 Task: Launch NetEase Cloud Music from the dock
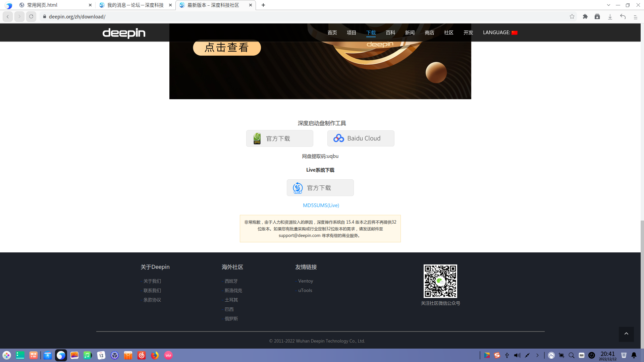point(142,355)
